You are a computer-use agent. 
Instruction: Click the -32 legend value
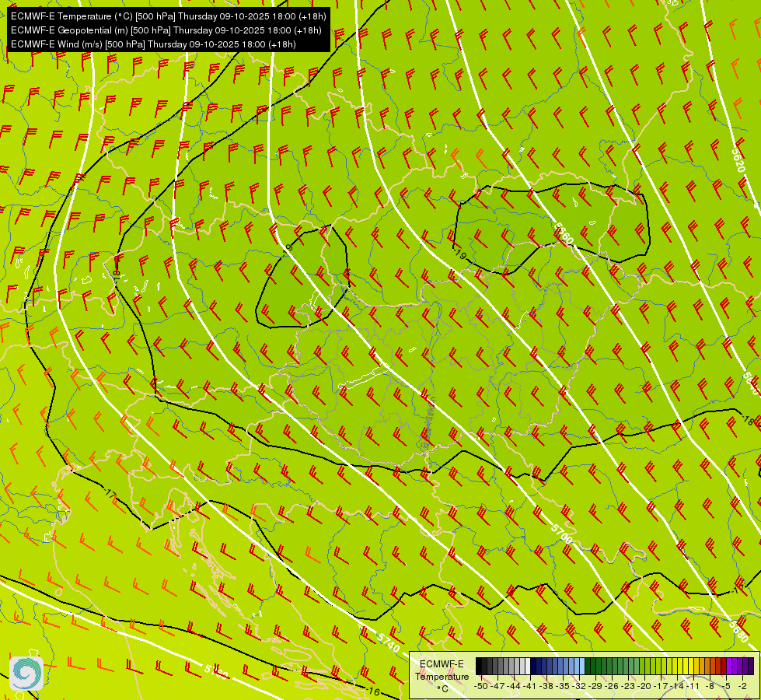(x=579, y=686)
